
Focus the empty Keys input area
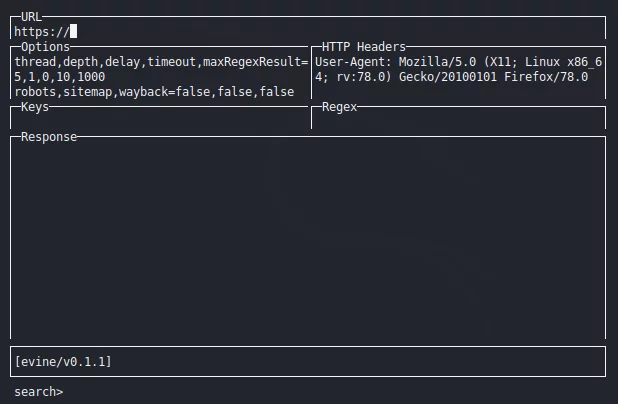pyautogui.click(x=159, y=120)
